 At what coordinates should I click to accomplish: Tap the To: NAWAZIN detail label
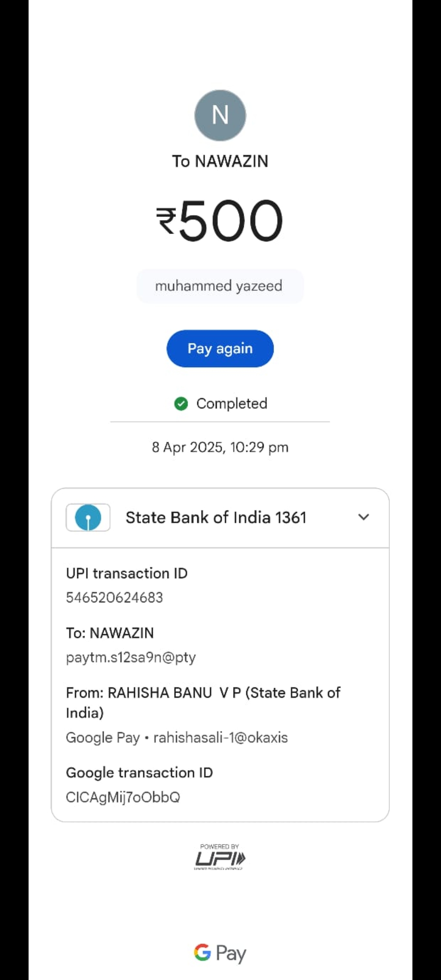click(110, 633)
